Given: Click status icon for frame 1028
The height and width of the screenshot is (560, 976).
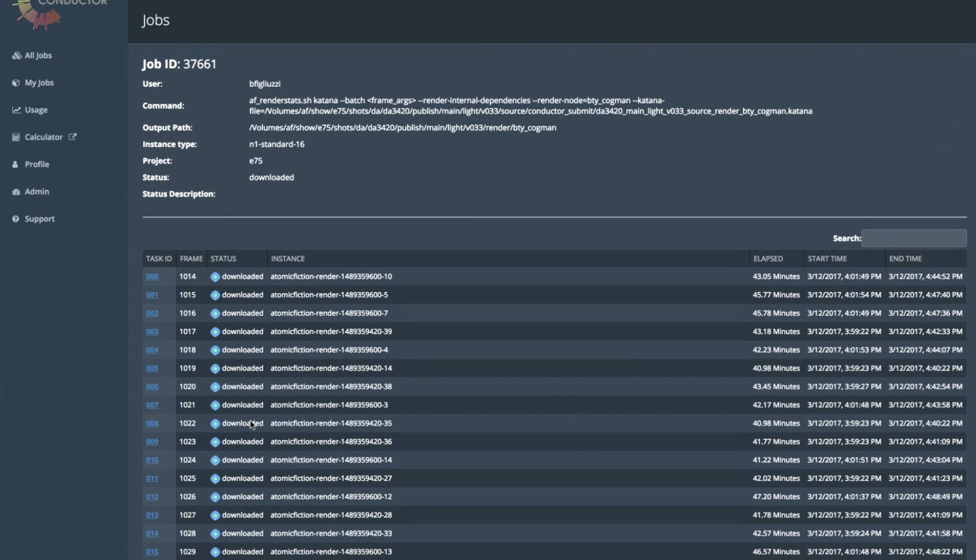Looking at the screenshot, I should 215,533.
